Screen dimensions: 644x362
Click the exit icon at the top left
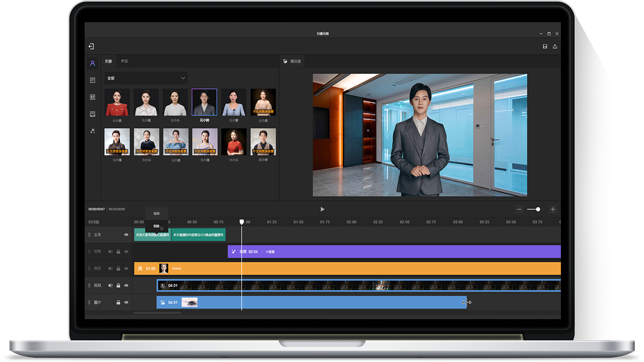91,46
